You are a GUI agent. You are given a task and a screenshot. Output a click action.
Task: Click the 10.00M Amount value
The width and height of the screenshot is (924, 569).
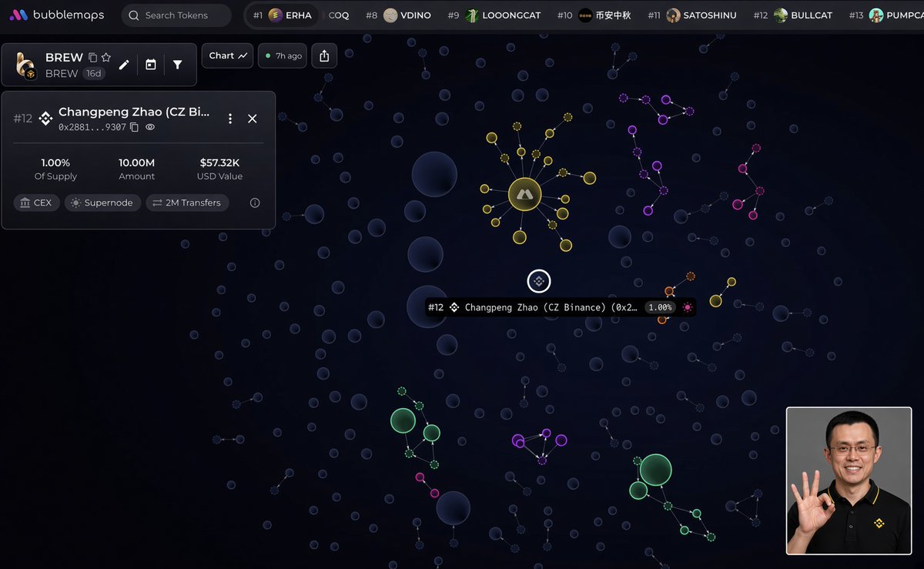136,162
